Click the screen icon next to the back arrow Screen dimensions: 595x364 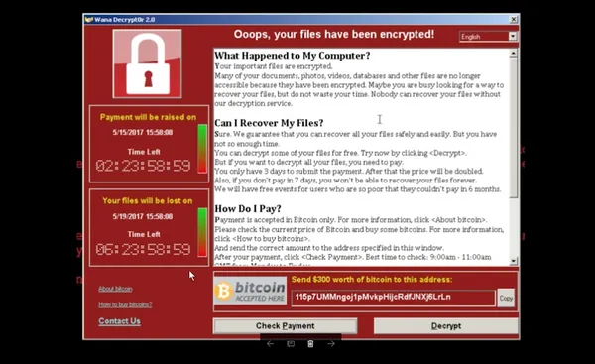291,344
